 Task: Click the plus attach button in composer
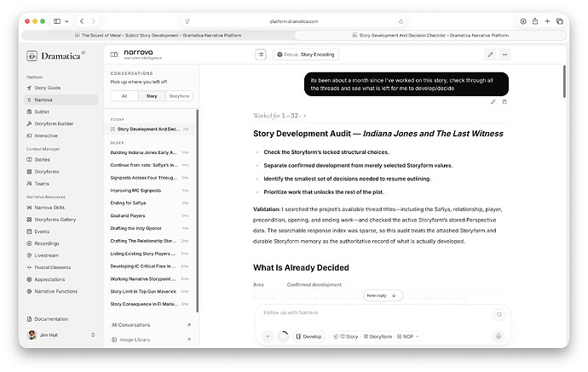click(x=268, y=336)
